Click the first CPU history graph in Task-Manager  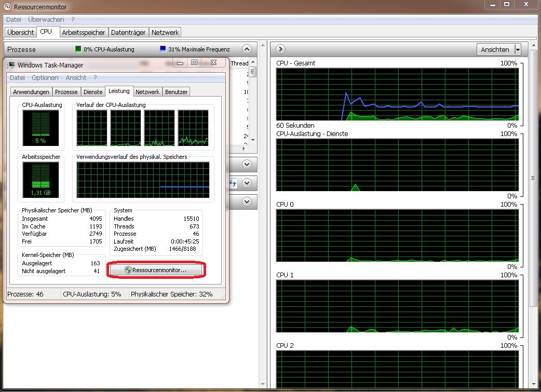(92, 128)
